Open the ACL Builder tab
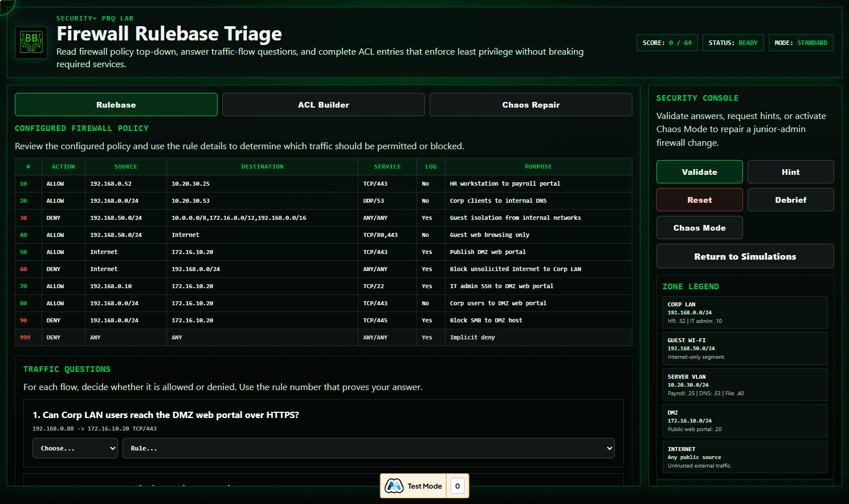The width and height of the screenshot is (849, 504). pos(324,105)
